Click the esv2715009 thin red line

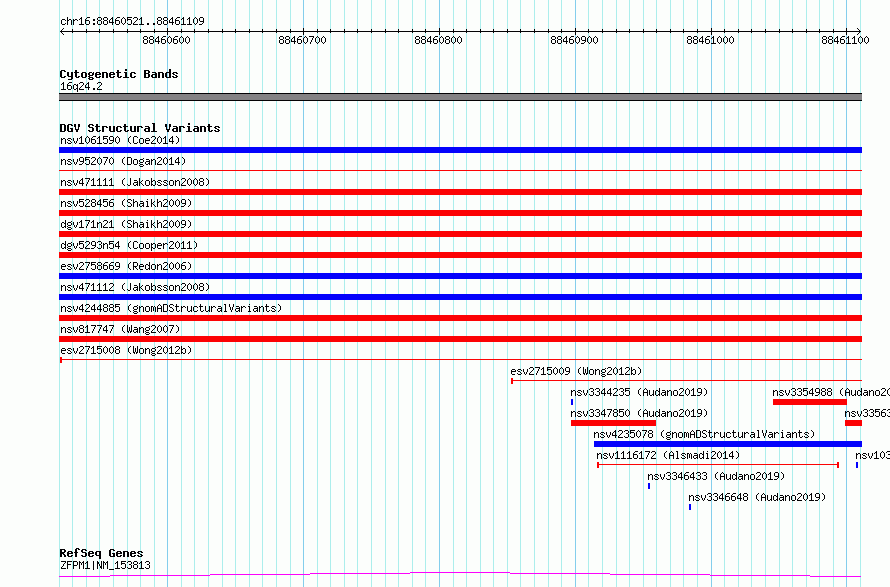[687, 381]
